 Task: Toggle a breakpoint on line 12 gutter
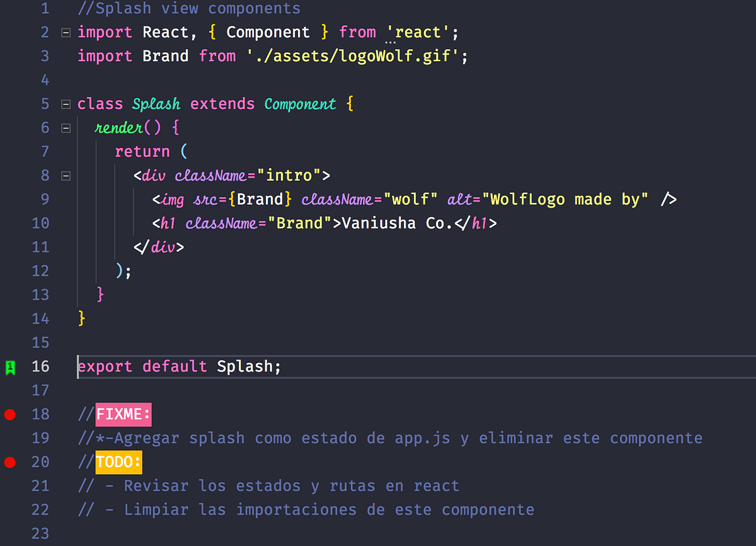point(10,271)
